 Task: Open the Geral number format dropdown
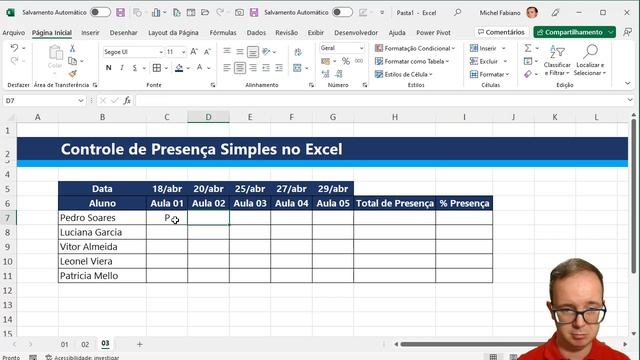coord(361,48)
